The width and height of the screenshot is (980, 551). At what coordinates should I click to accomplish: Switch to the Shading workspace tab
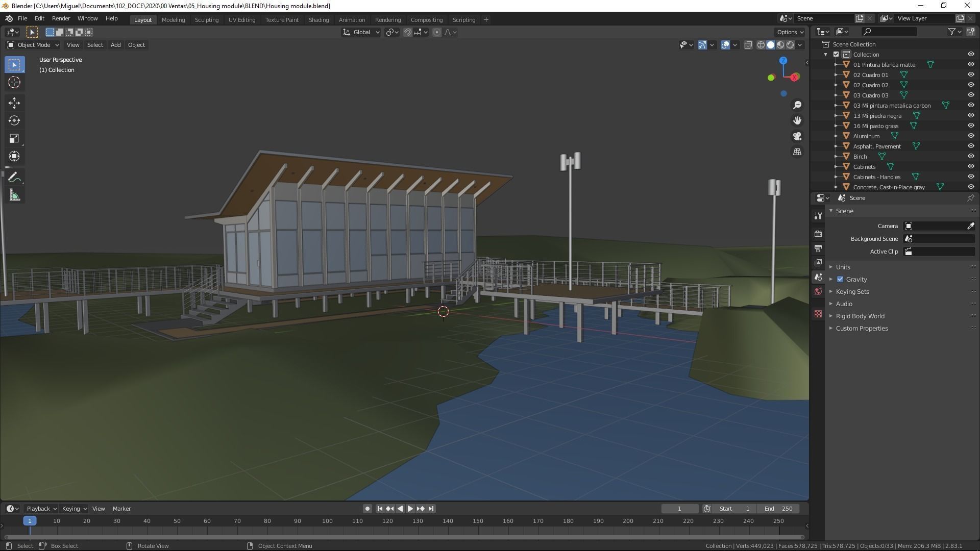(x=318, y=20)
